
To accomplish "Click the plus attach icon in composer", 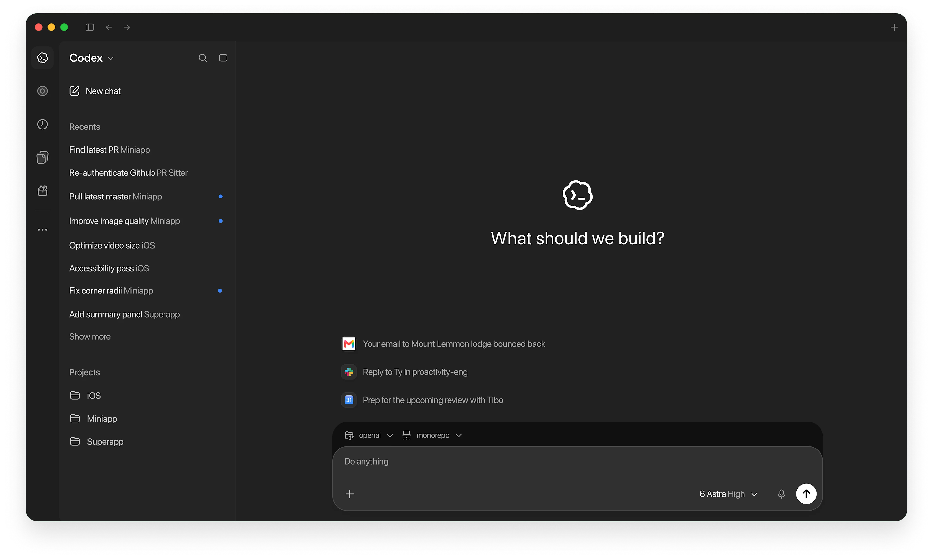I will (x=350, y=494).
